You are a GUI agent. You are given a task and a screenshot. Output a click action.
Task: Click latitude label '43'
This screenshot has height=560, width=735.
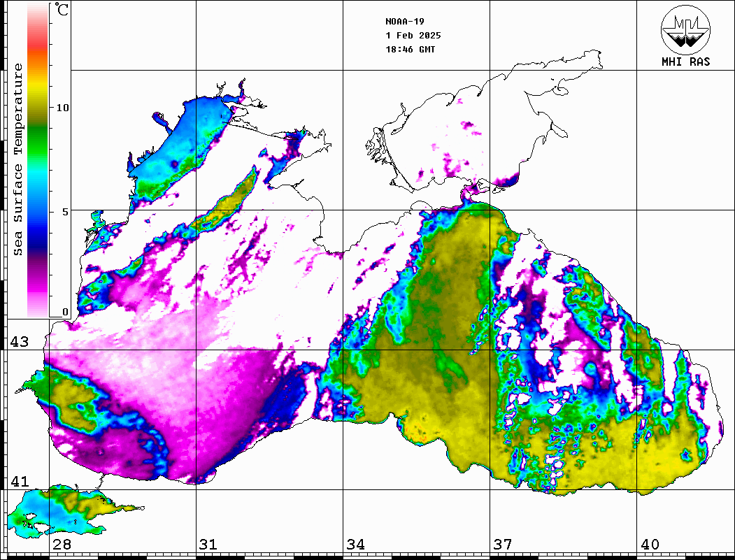tap(20, 342)
